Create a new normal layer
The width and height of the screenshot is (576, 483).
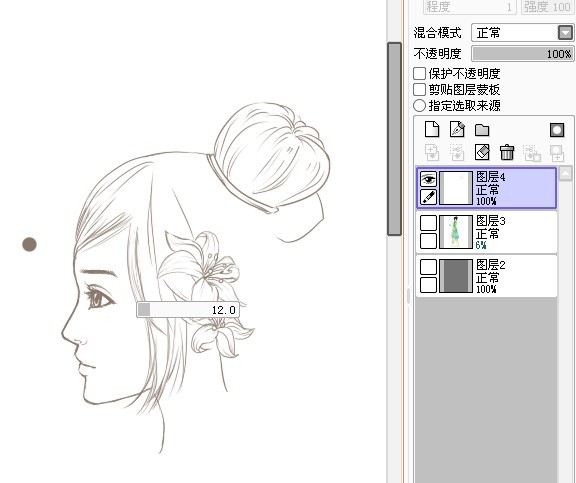432,129
